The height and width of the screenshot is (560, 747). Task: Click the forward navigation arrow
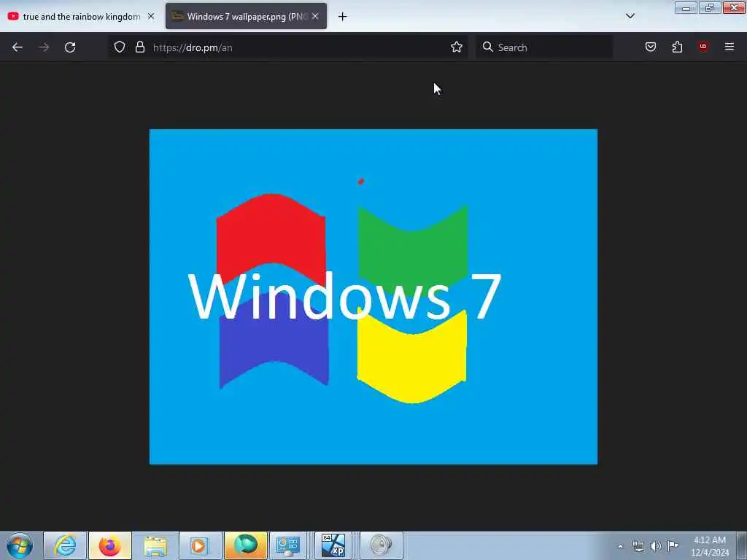[44, 47]
